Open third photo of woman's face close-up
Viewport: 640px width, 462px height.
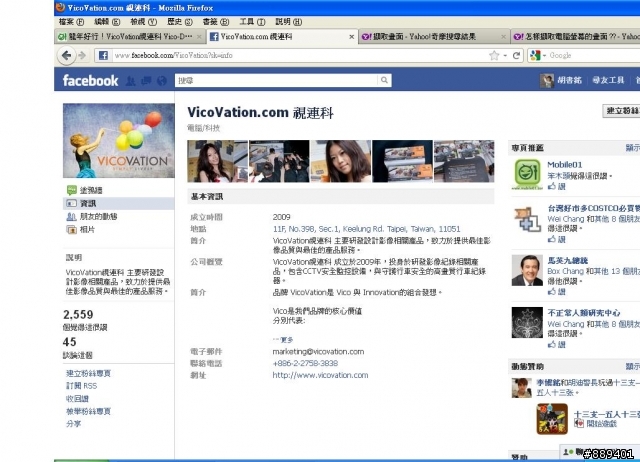(341, 161)
